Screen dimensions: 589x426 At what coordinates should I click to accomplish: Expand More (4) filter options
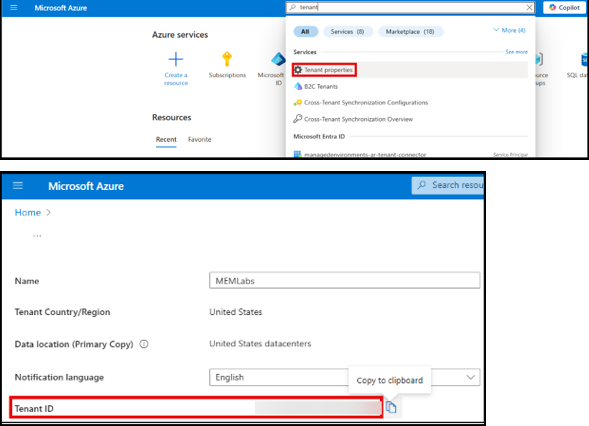pos(509,30)
